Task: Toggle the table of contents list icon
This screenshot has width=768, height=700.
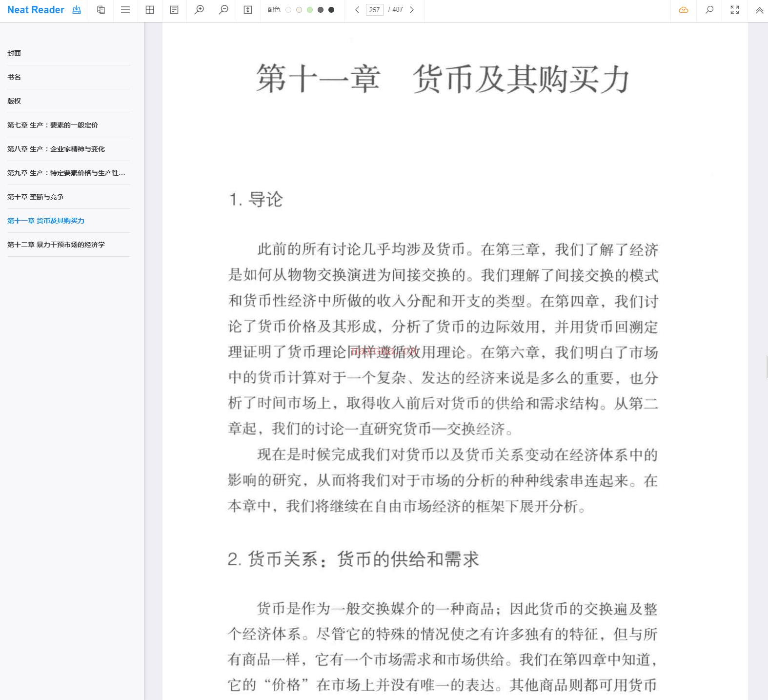Action: 125,10
